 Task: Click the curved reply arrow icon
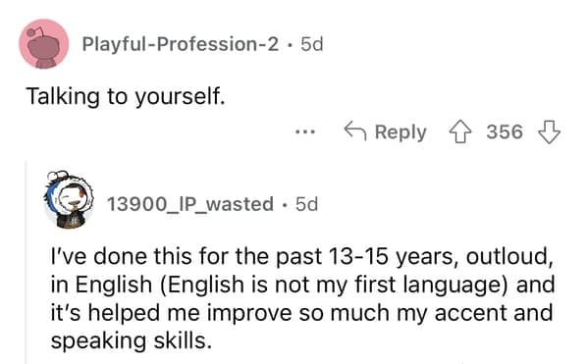[355, 130]
